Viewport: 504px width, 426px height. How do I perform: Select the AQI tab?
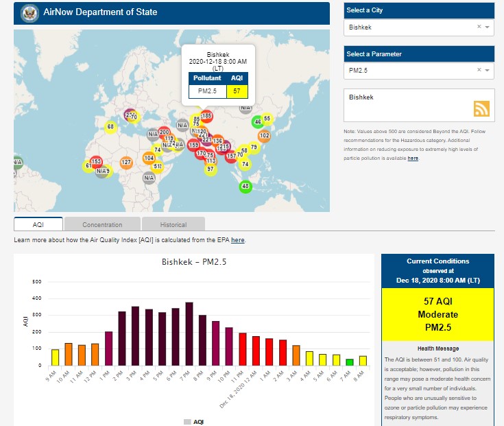pos(38,224)
